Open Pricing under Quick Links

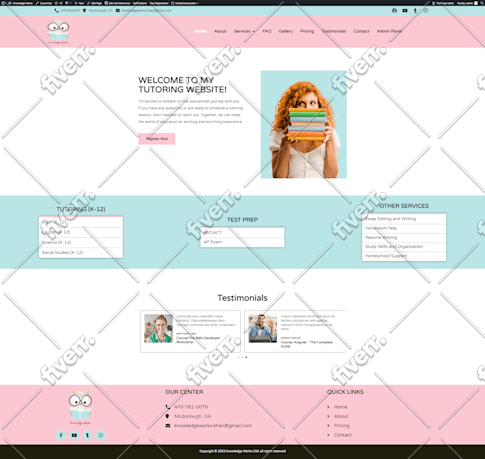[x=342, y=426]
